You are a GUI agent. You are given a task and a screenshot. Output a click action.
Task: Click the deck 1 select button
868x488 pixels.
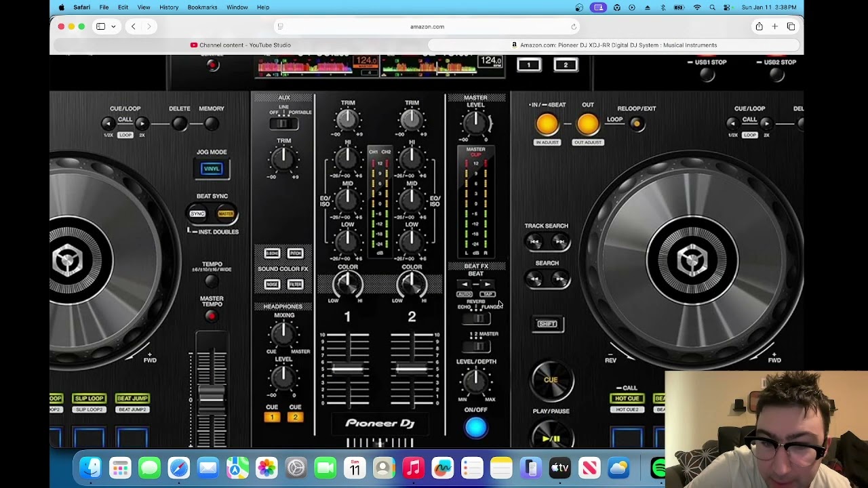(x=529, y=65)
